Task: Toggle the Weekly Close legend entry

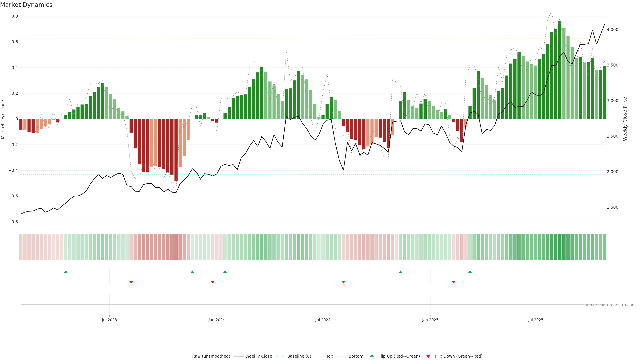Action: [x=258, y=356]
